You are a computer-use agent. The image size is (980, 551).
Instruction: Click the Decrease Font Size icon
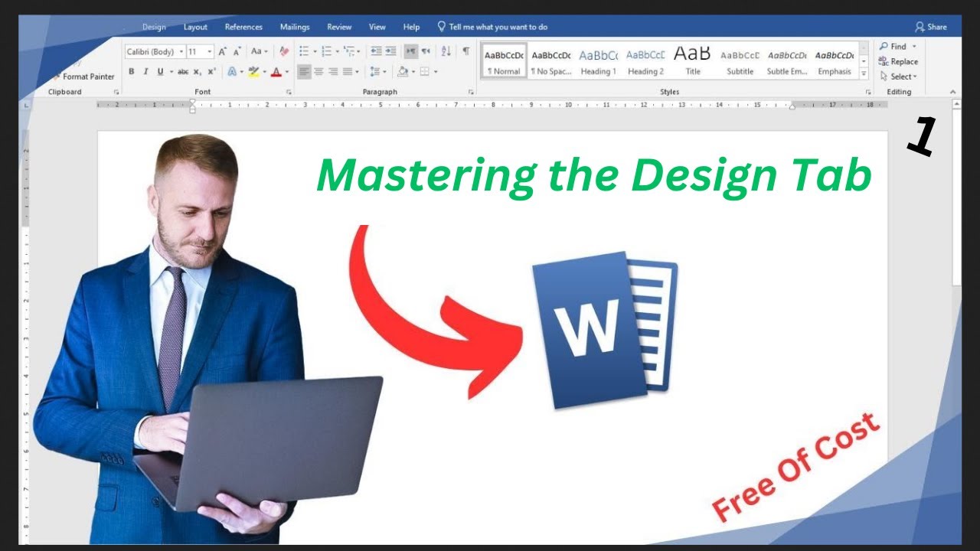click(x=238, y=51)
